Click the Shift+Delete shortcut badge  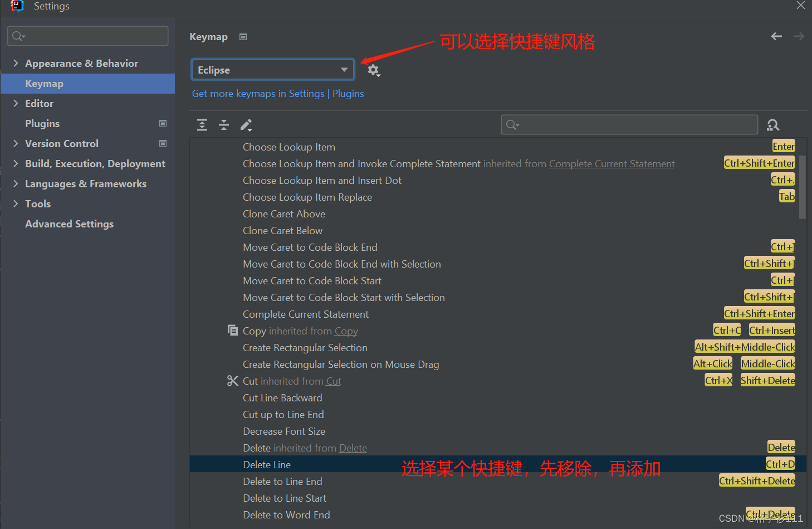(767, 380)
